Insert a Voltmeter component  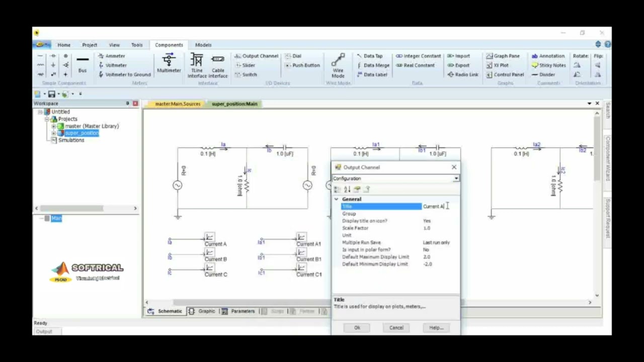click(112, 65)
